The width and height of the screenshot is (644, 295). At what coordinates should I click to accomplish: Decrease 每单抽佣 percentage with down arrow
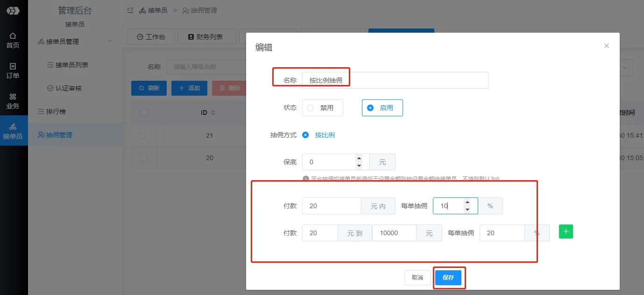(467, 210)
